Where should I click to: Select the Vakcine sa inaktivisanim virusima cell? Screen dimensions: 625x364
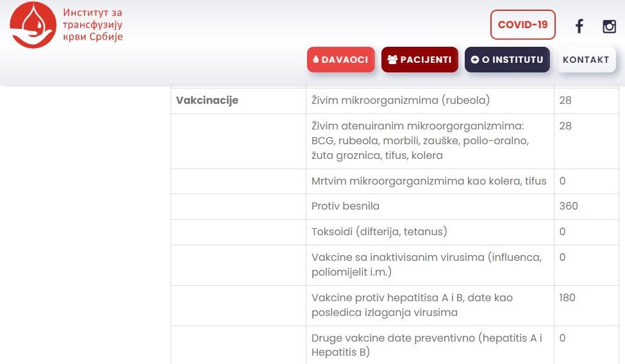tap(429, 265)
